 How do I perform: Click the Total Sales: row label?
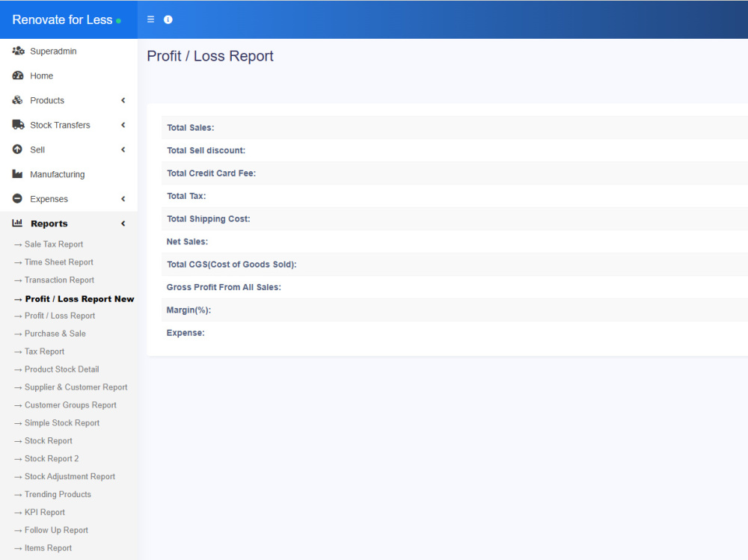tap(190, 127)
